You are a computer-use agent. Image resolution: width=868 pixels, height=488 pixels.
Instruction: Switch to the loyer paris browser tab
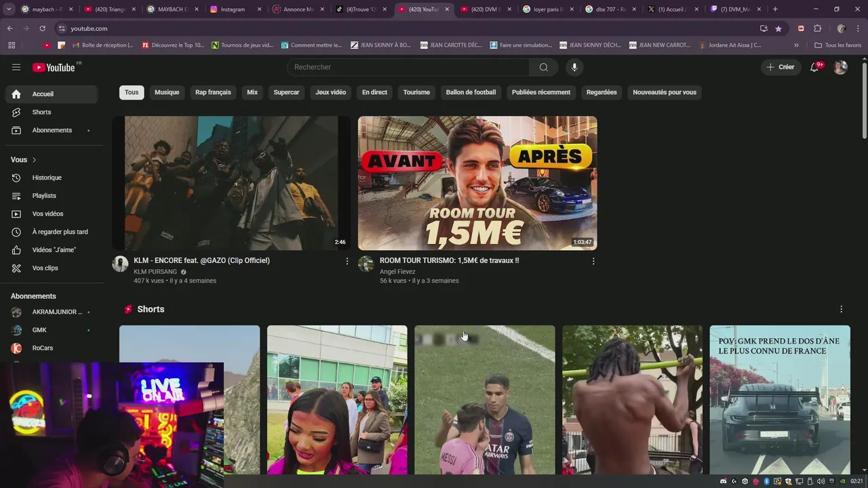547,9
